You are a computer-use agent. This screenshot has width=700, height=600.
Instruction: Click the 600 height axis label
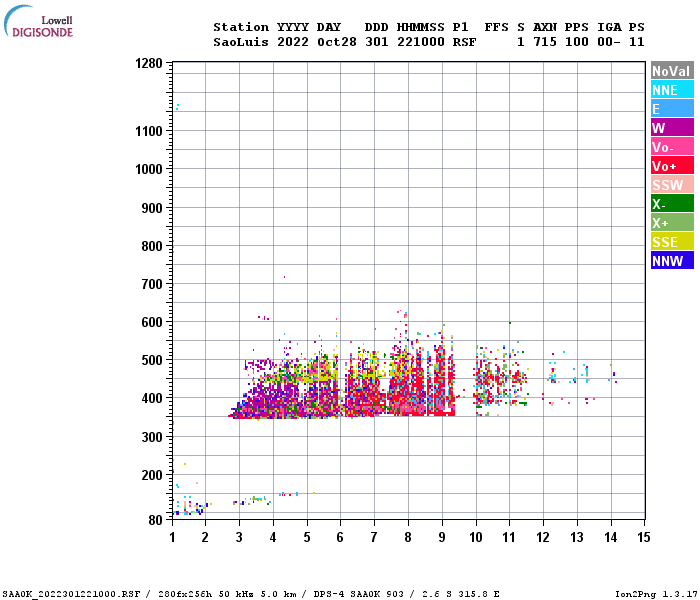pyautogui.click(x=152, y=322)
